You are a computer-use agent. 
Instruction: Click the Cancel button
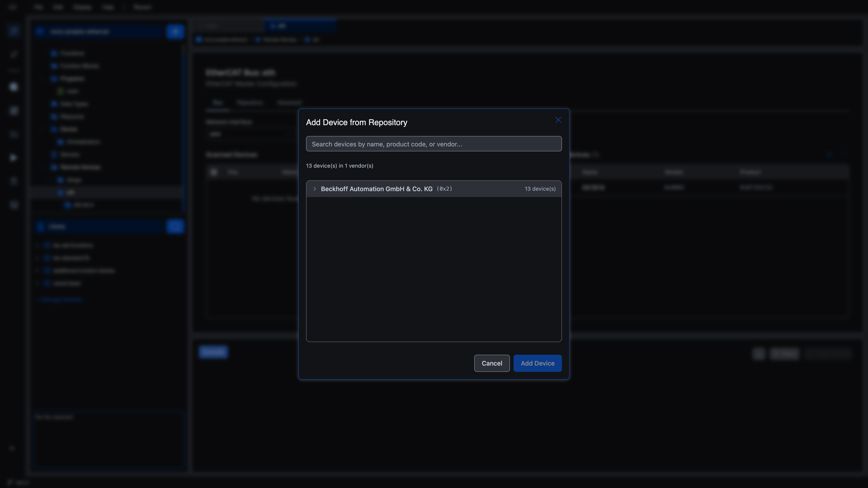point(492,363)
